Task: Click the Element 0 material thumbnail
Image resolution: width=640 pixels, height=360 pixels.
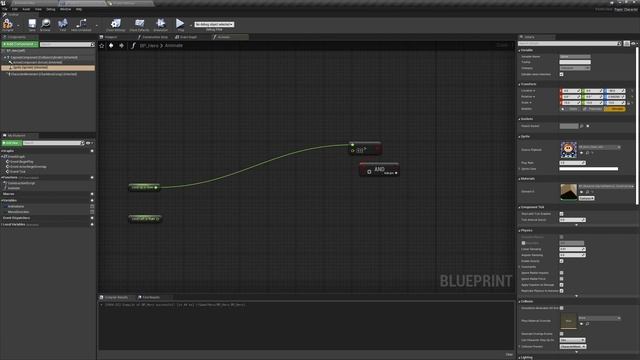Action: pyautogui.click(x=569, y=192)
